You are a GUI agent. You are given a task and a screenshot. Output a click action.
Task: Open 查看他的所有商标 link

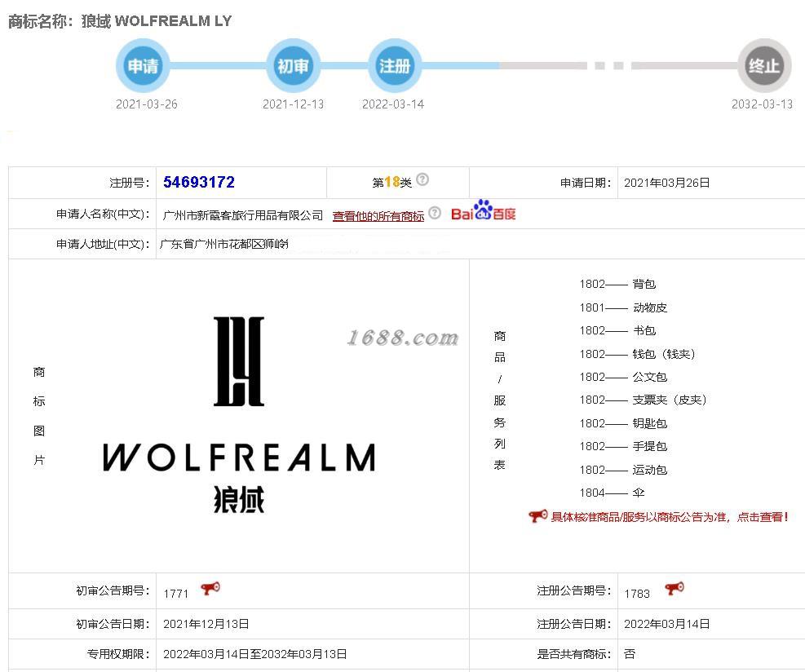point(378,216)
